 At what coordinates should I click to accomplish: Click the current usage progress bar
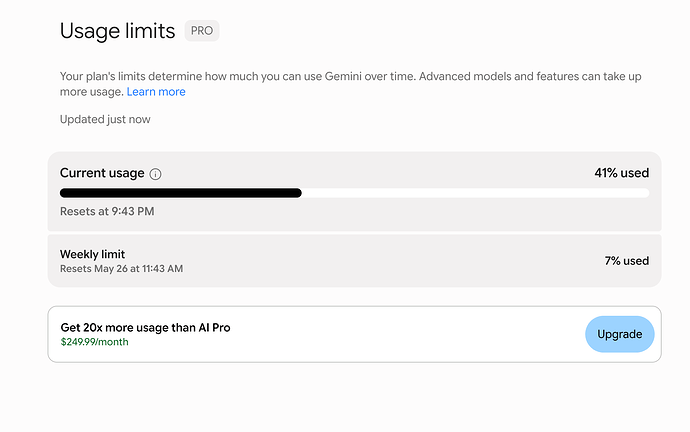point(354,193)
